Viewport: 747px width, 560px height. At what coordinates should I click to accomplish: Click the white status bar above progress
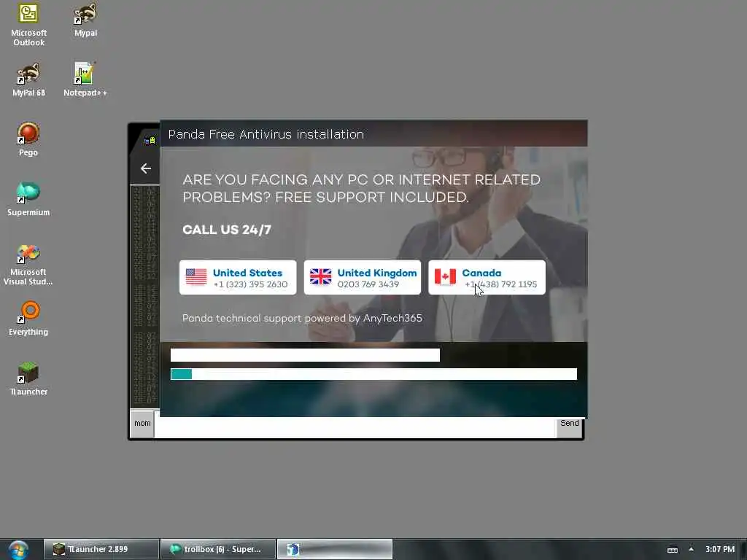(x=305, y=355)
